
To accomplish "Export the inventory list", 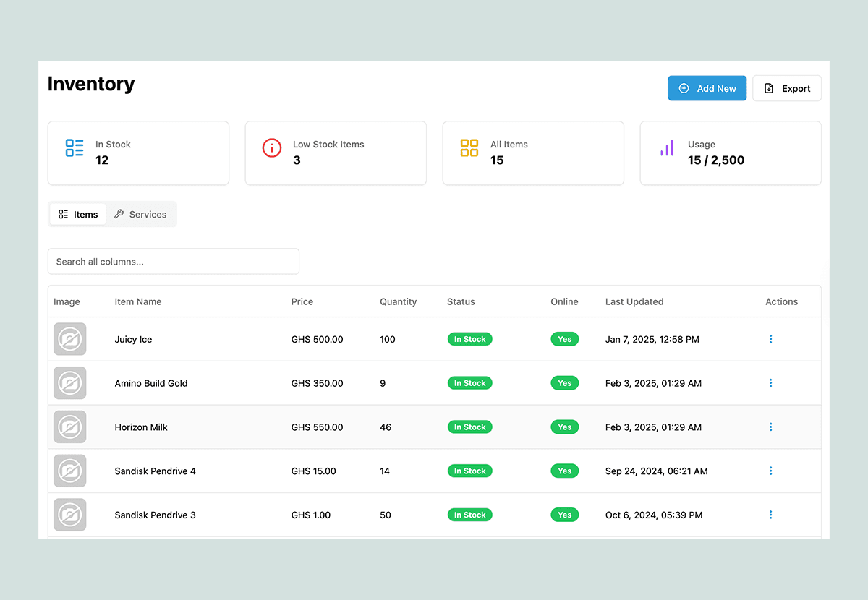I will tap(787, 89).
